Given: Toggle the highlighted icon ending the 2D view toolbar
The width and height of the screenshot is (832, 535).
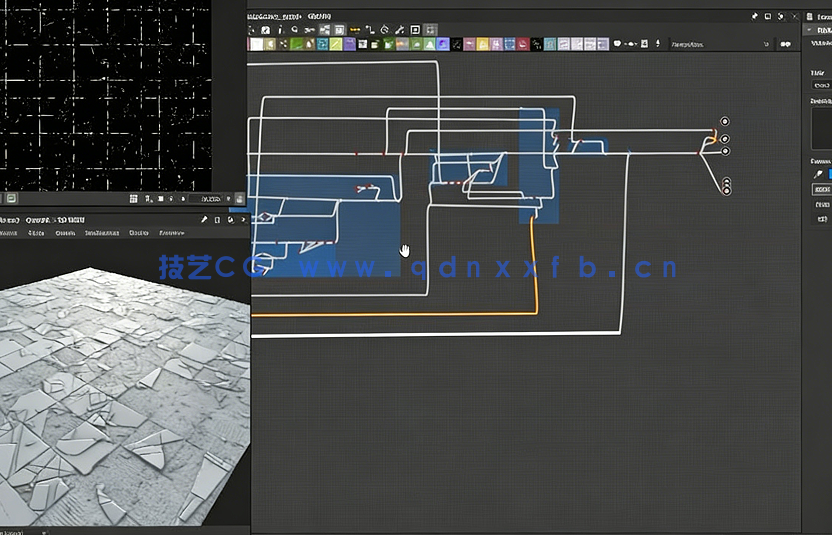Looking at the screenshot, I should 240,199.
